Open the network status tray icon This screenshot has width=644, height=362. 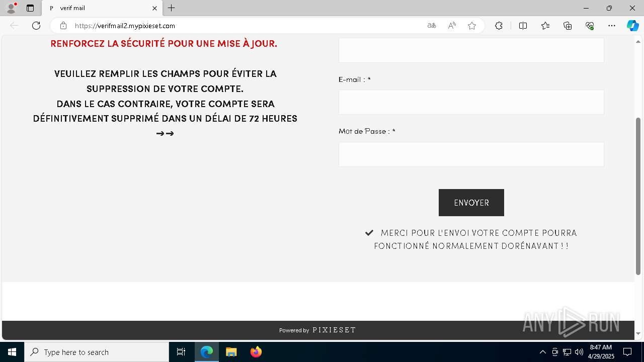pyautogui.click(x=567, y=352)
